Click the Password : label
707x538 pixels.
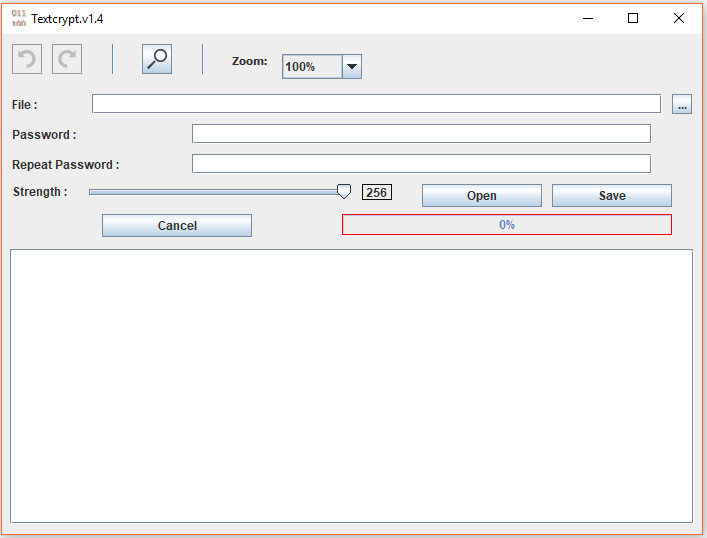[44, 135]
